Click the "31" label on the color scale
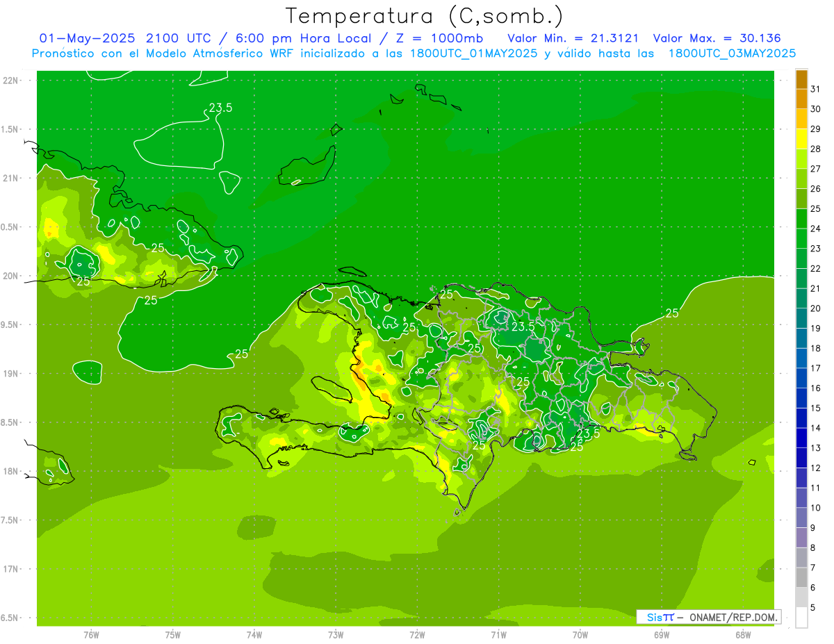Screen dimensions: 834x644 coord(815,89)
